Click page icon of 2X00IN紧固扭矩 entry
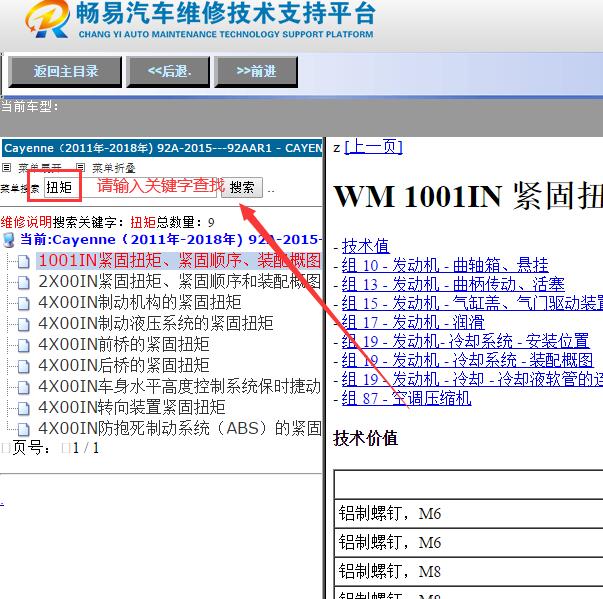The height and width of the screenshot is (599, 603). pos(23,283)
